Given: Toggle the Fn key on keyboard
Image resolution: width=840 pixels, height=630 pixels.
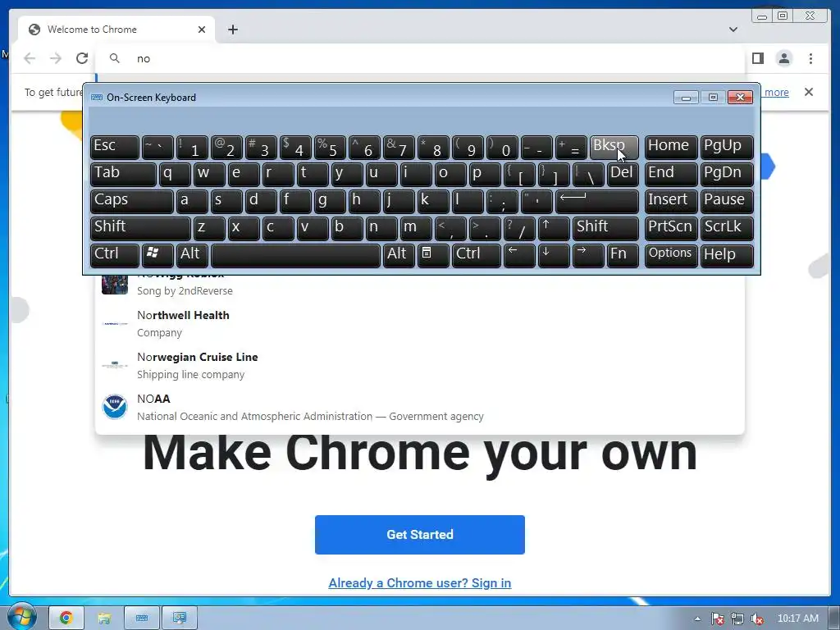Looking at the screenshot, I should coord(623,256).
